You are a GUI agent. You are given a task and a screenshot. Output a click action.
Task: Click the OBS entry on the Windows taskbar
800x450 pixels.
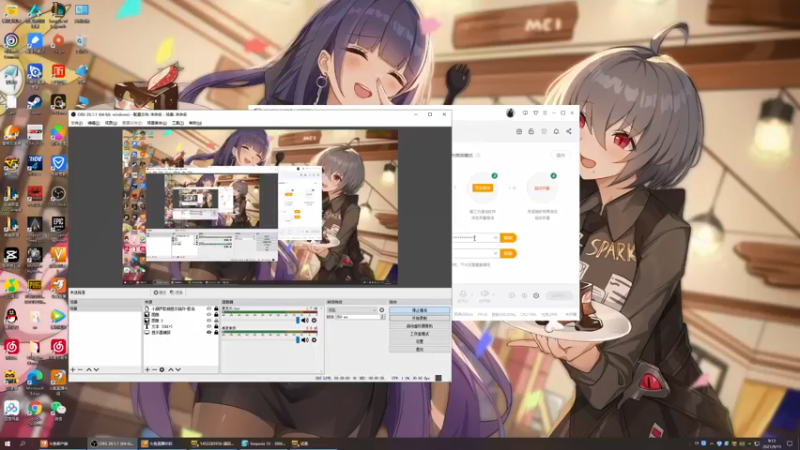pos(112,444)
